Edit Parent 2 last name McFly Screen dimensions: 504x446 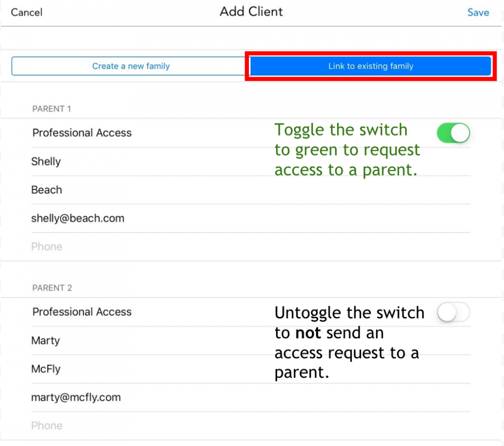(251, 369)
